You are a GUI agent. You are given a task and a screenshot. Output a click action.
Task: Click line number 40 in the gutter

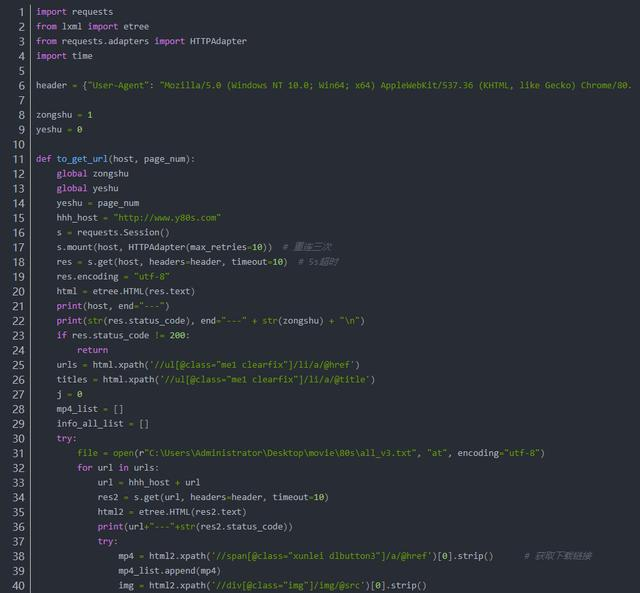point(19,586)
